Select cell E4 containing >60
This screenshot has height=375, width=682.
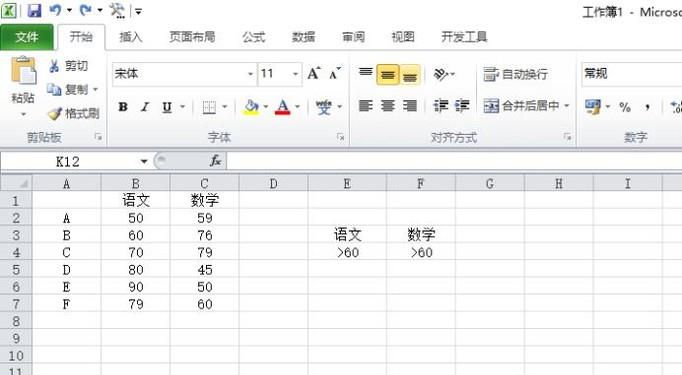[x=347, y=252]
